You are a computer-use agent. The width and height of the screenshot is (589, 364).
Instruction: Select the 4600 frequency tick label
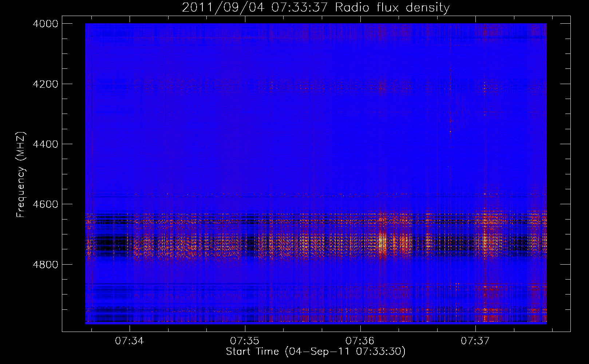tap(46, 204)
